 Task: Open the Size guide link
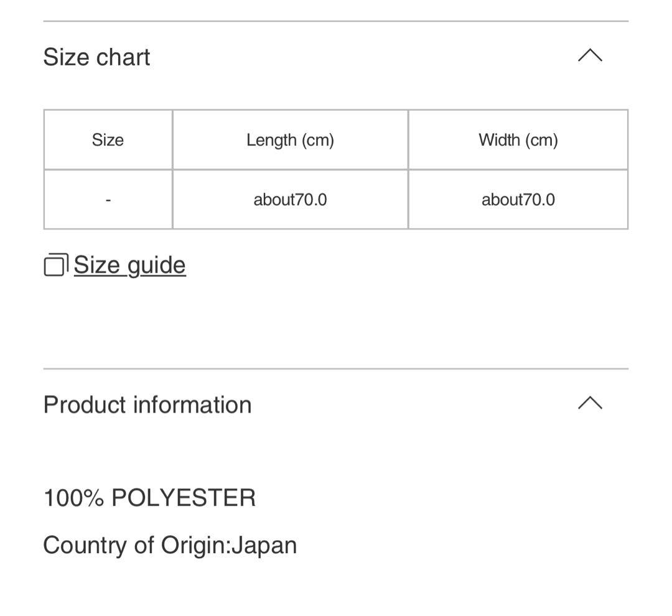[129, 265]
